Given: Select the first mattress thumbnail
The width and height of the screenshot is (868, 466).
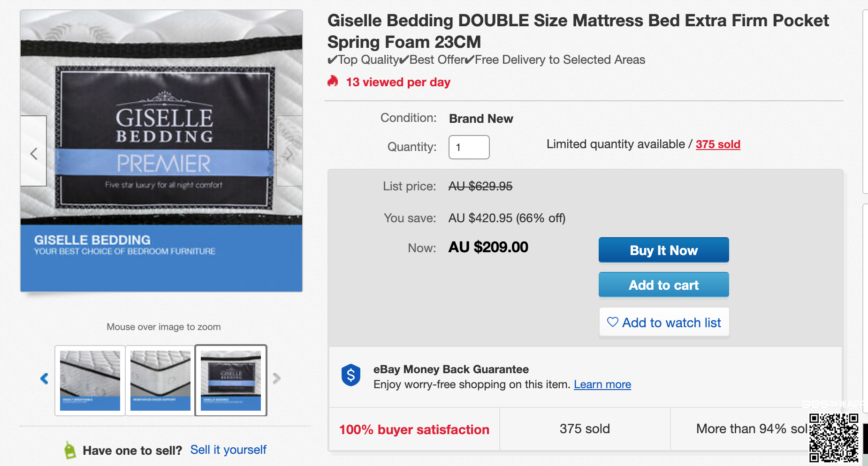Looking at the screenshot, I should (90, 380).
